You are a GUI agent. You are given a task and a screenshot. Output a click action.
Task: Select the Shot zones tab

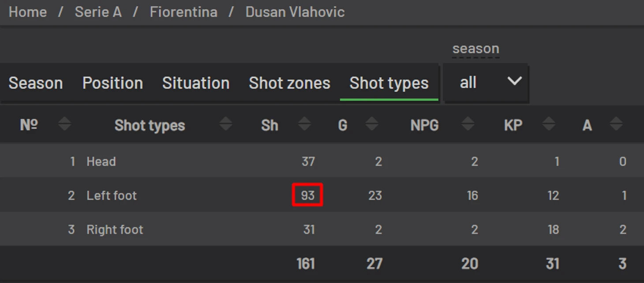point(289,83)
